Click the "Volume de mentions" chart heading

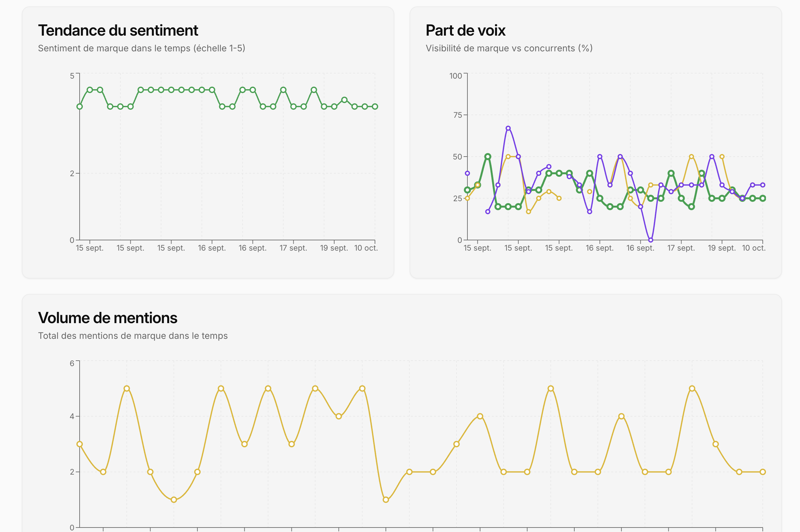pyautogui.click(x=108, y=318)
